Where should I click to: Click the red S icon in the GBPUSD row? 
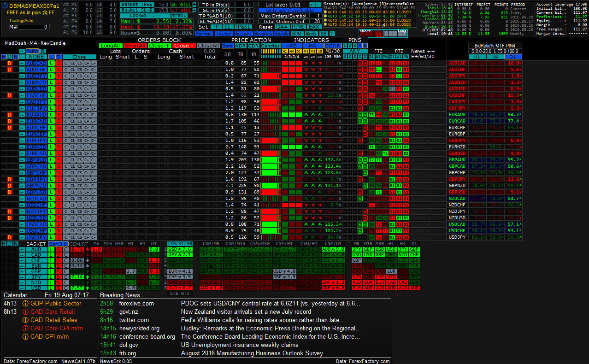click(x=59, y=192)
